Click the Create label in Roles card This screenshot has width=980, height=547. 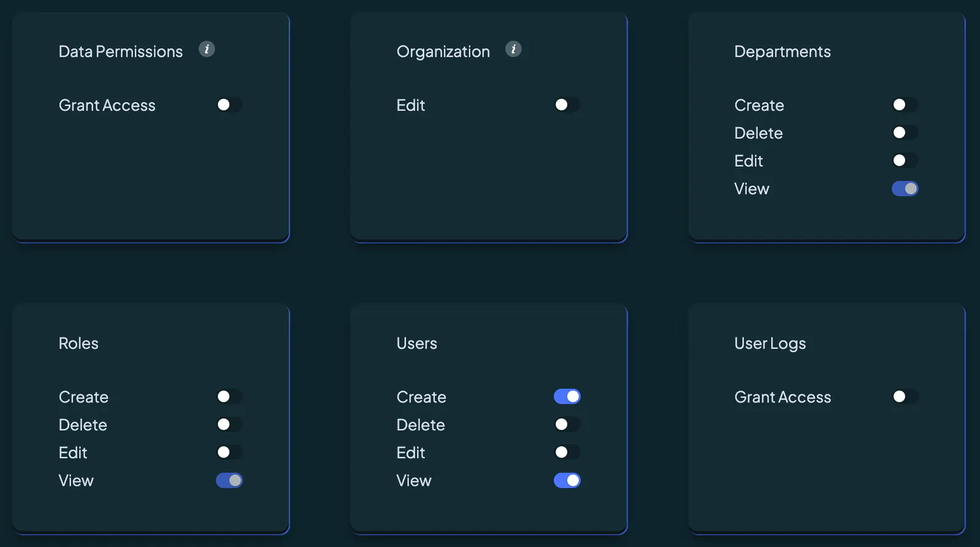tap(83, 397)
